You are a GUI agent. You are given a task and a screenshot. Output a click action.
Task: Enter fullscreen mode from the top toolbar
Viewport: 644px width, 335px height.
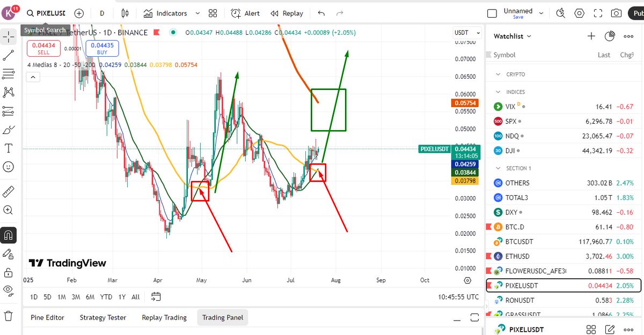click(598, 13)
